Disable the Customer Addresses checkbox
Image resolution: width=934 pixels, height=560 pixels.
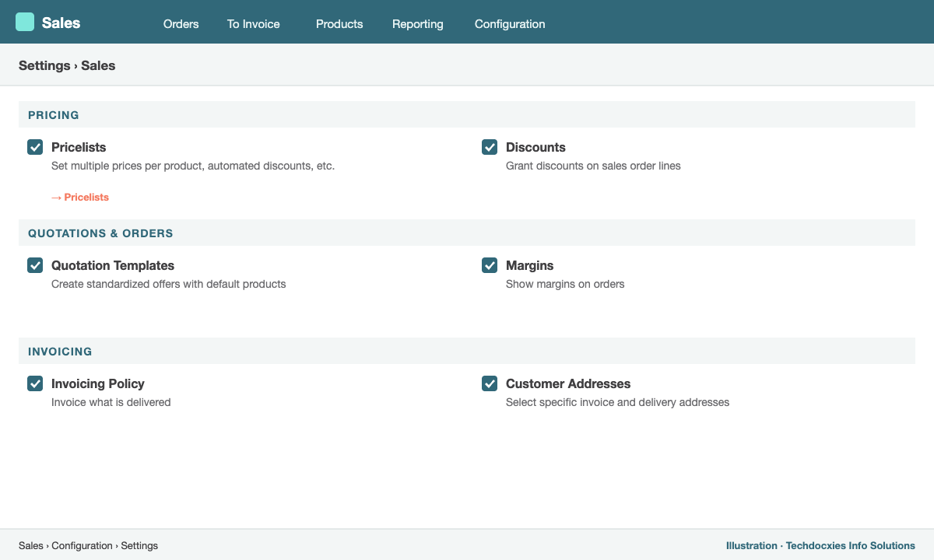click(x=490, y=383)
